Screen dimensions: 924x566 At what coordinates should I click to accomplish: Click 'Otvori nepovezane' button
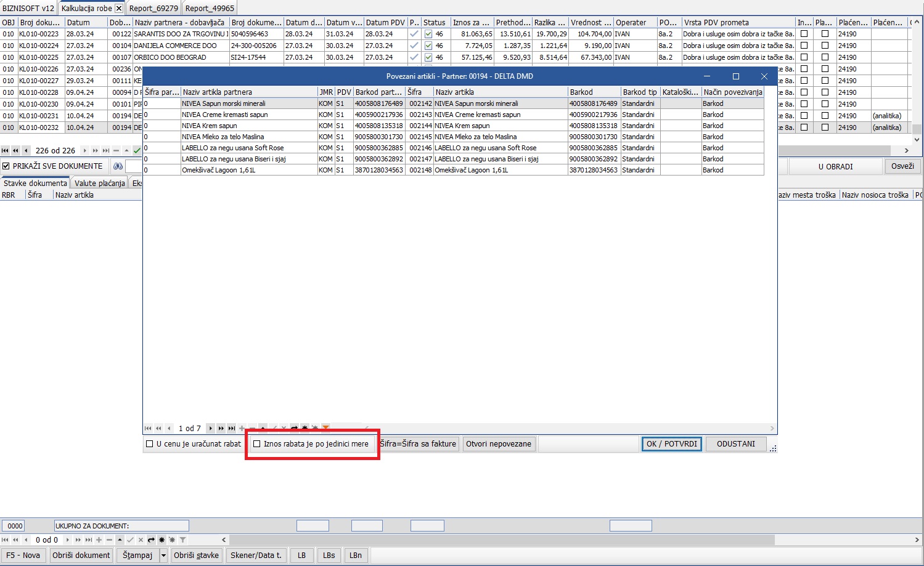click(x=499, y=444)
